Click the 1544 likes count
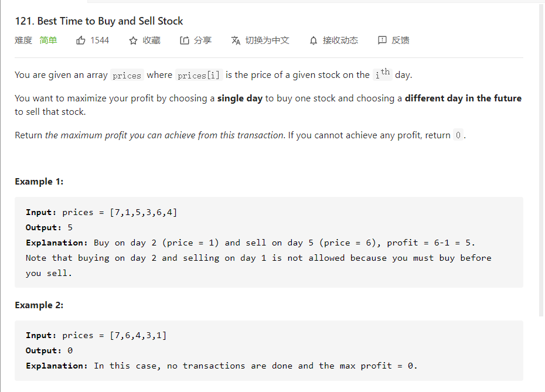 click(100, 40)
